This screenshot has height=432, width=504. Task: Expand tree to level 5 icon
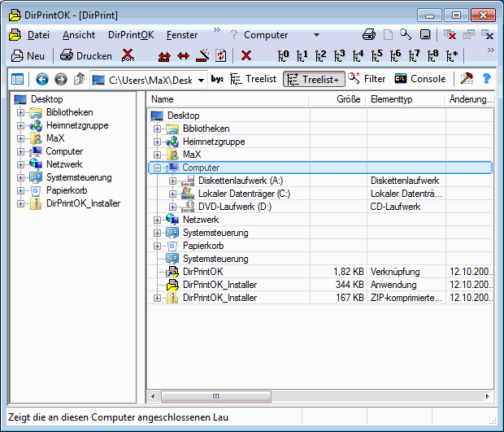pyautogui.click(x=376, y=55)
